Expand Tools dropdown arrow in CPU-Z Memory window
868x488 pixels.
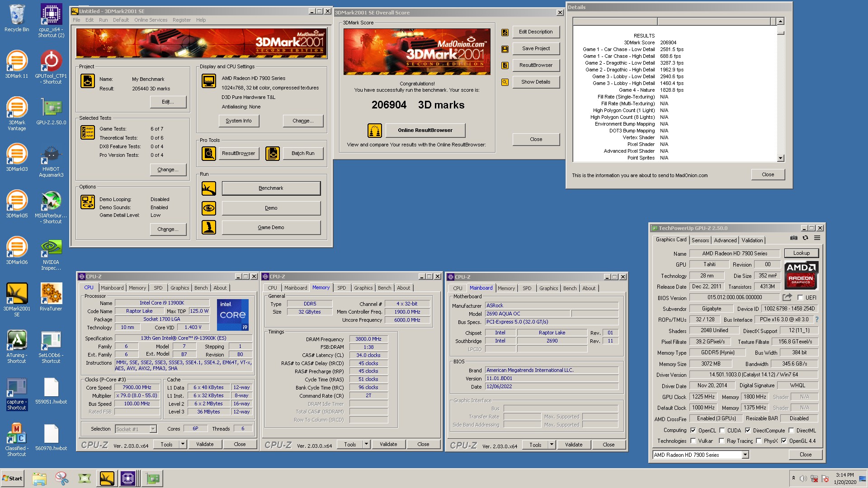(x=366, y=445)
